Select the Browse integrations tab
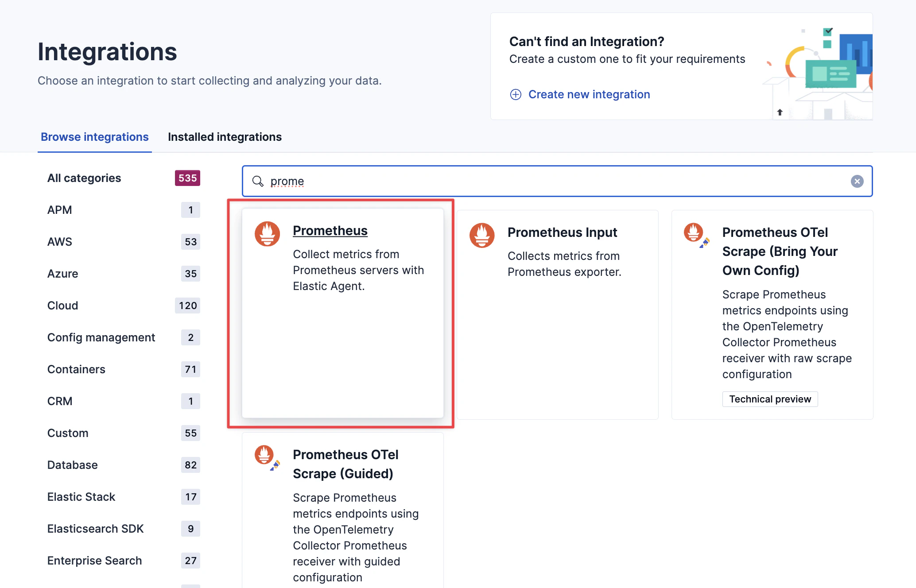916x588 pixels. pyautogui.click(x=94, y=137)
